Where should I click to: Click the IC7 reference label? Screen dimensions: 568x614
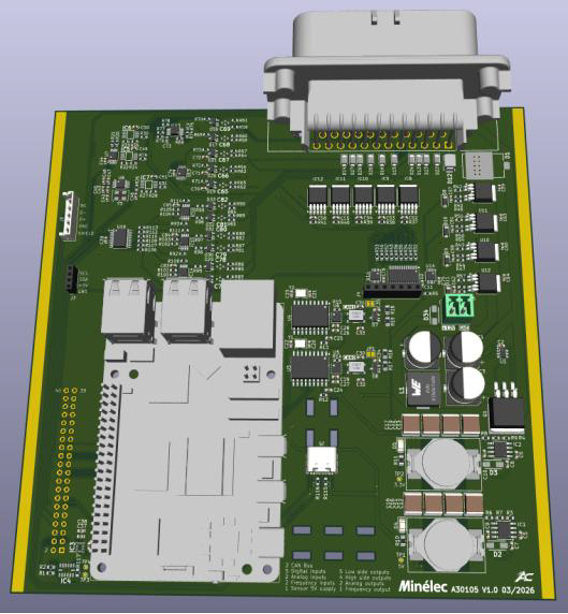click(x=146, y=178)
